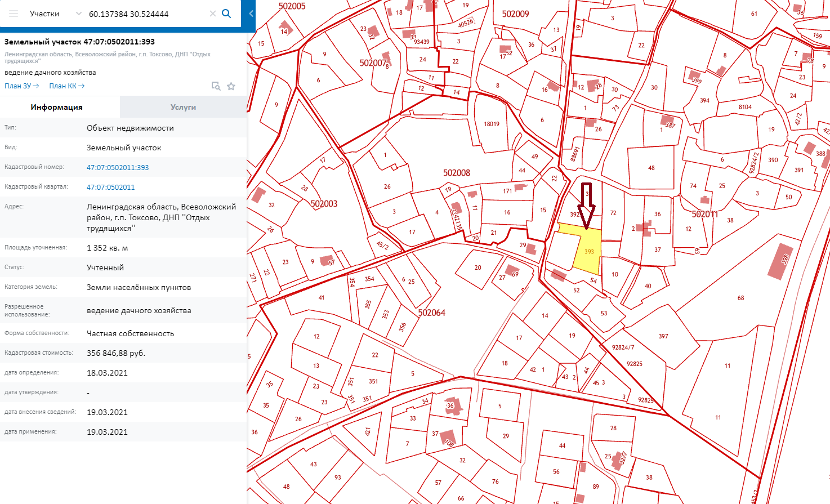
Task: Click the pink building labeled 398 on the map
Action: (x=780, y=261)
